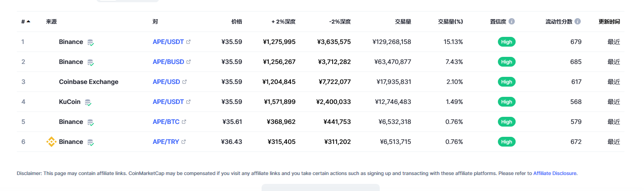Open the APE/BUSD pair link
Viewport: 644px width, 191px height.
(x=168, y=62)
